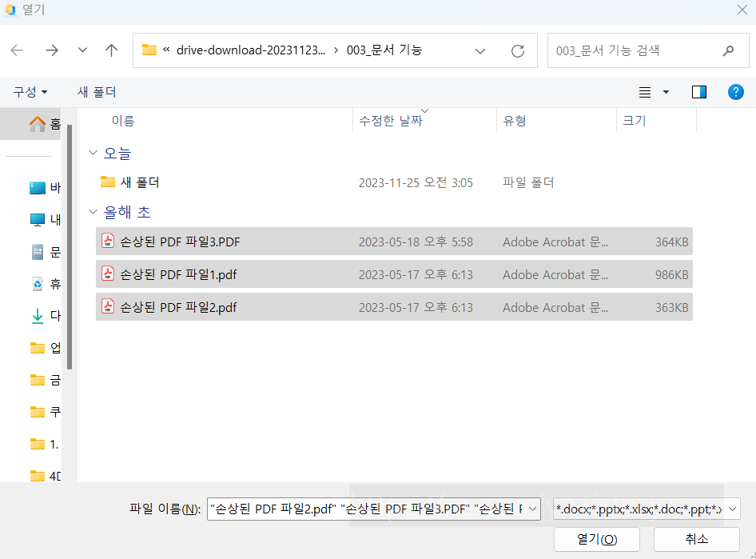This screenshot has height=559, width=756.
Task: Expand file name history dropdown
Action: pyautogui.click(x=533, y=509)
